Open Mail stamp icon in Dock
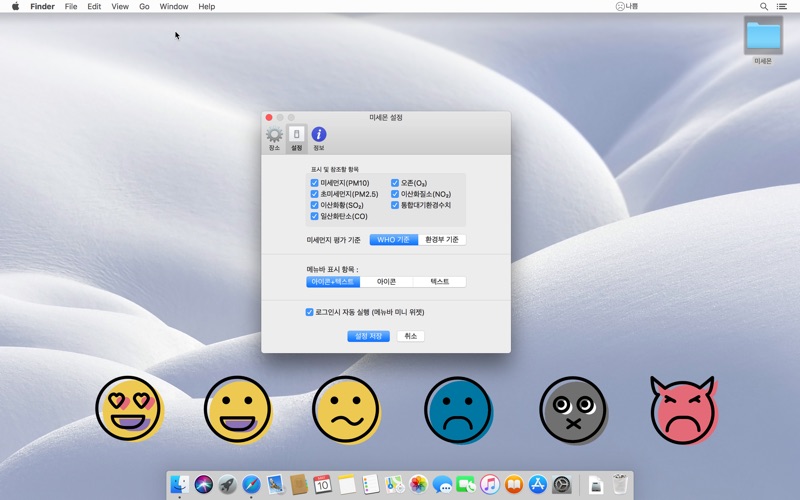Viewport: 800px width, 500px height. [275, 484]
